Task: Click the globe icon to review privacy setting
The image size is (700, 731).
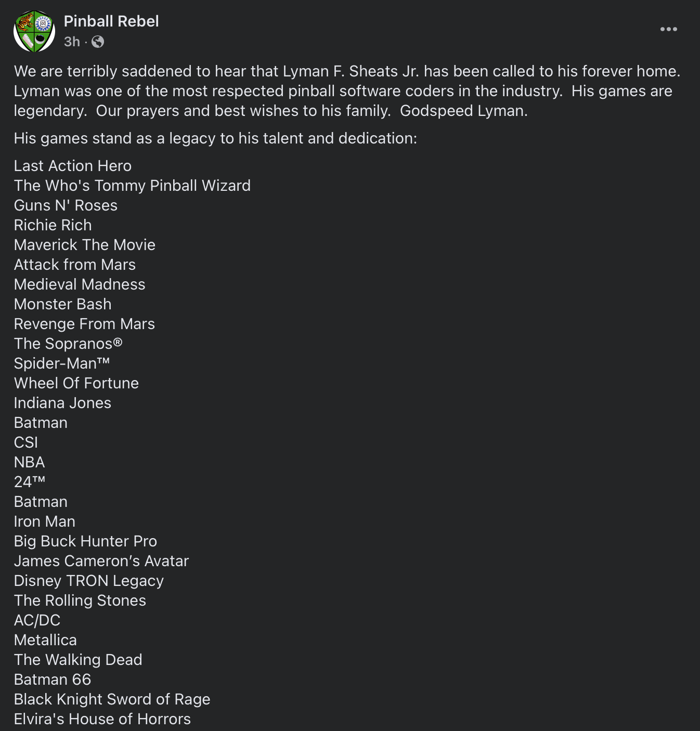Action: [x=98, y=42]
